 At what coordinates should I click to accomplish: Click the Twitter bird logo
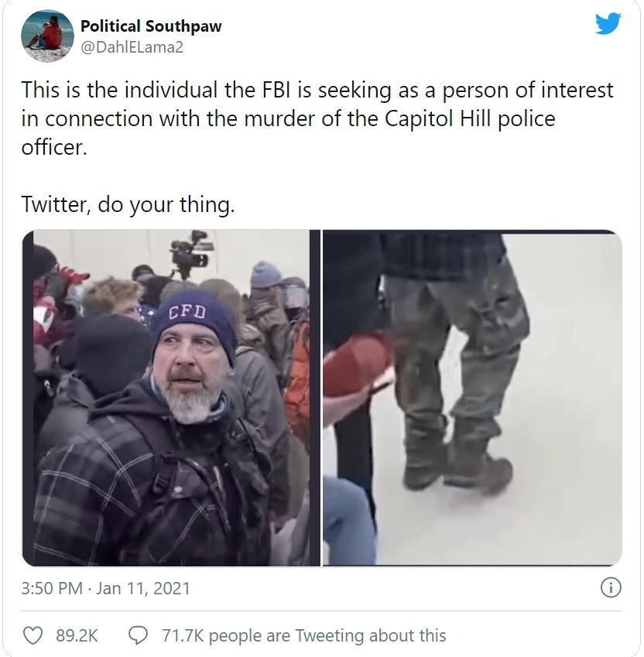click(608, 23)
